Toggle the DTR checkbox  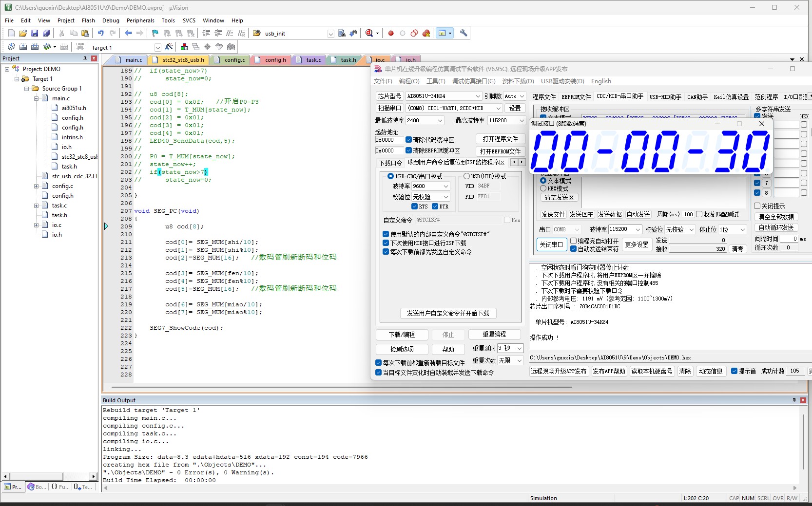[435, 206]
